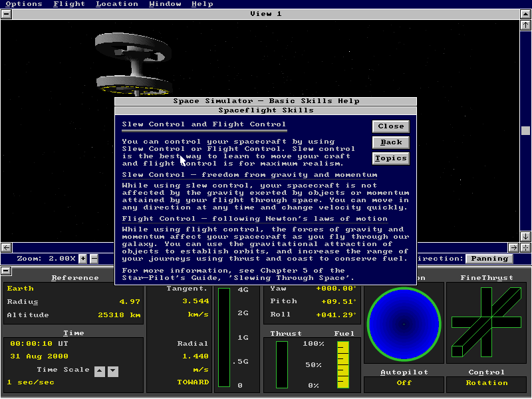Switch Control mode from Rotation
This screenshot has width=532, height=399.
point(487,384)
